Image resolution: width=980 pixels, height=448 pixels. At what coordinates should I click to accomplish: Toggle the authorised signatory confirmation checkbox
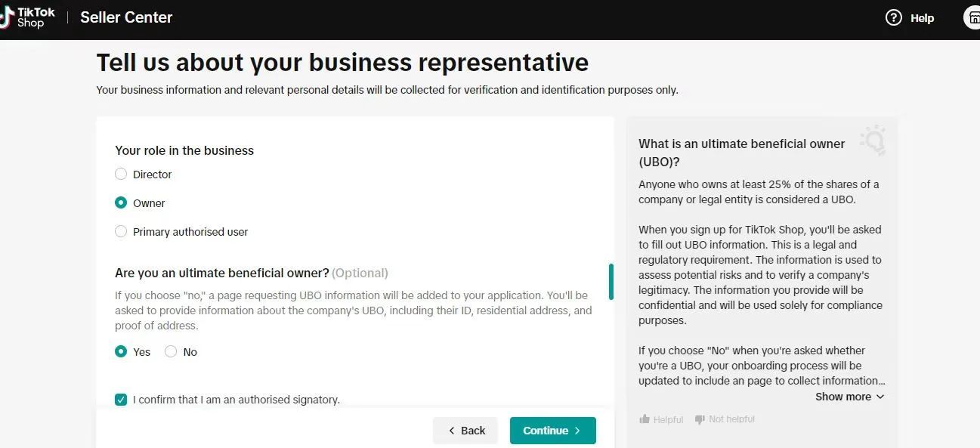pos(121,400)
